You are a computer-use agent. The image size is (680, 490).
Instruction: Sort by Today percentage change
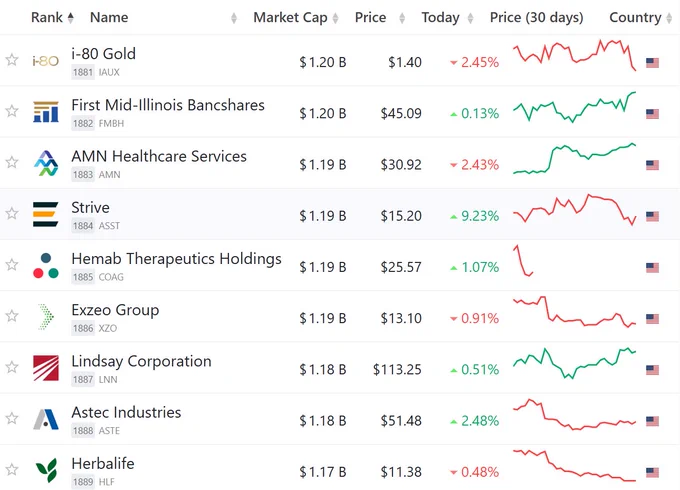pos(447,17)
